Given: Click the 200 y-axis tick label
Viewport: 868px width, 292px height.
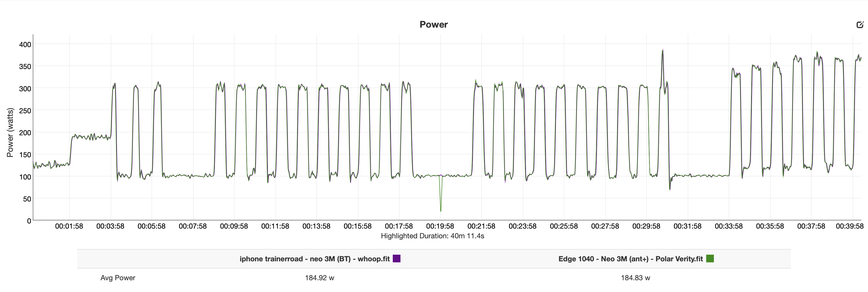Looking at the screenshot, I should [25, 133].
